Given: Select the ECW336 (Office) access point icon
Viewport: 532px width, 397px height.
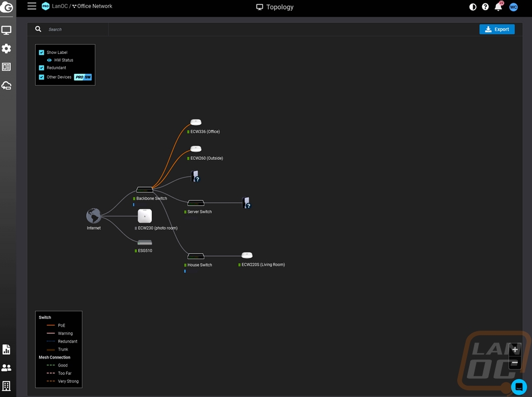Looking at the screenshot, I should click(x=196, y=123).
